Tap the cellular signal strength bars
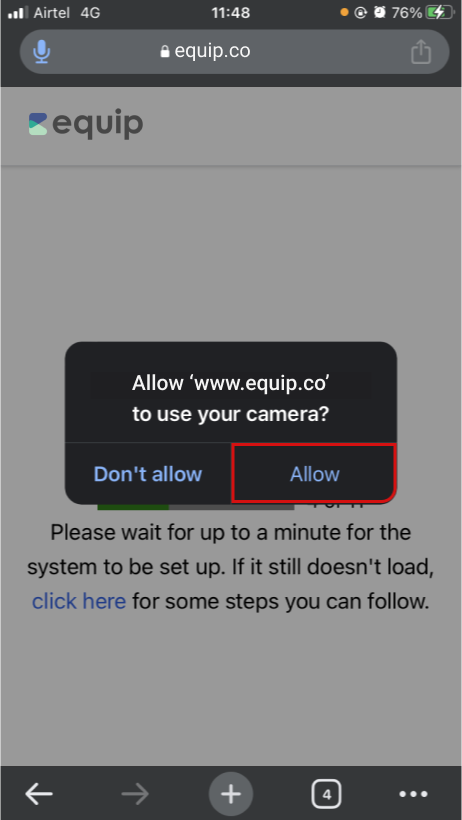Screen dimensions: 462x820 pyautogui.click(x=18, y=13)
